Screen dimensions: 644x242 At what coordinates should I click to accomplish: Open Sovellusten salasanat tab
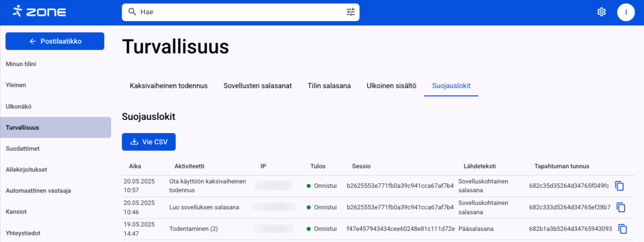click(x=258, y=86)
